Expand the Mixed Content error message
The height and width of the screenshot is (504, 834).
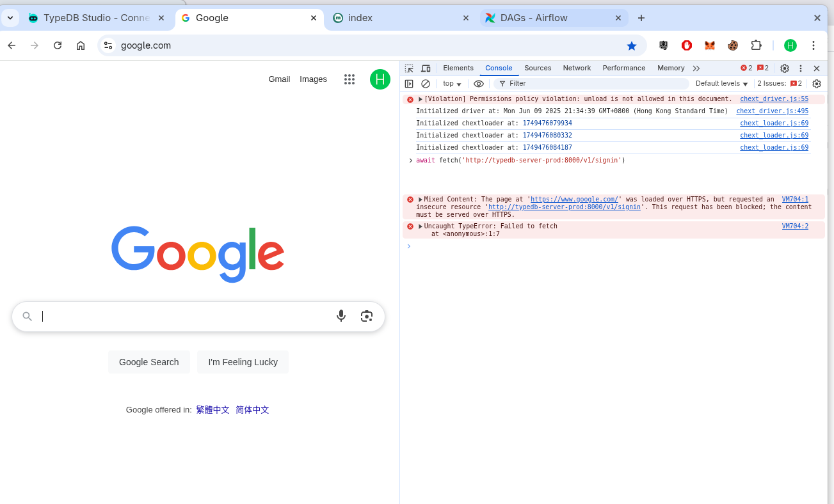click(421, 200)
